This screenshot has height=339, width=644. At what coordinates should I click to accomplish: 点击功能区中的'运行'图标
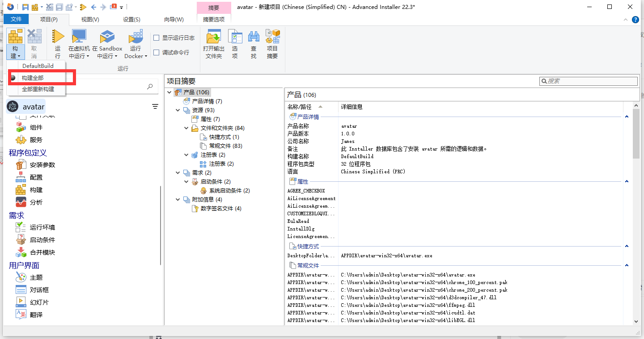(x=58, y=42)
